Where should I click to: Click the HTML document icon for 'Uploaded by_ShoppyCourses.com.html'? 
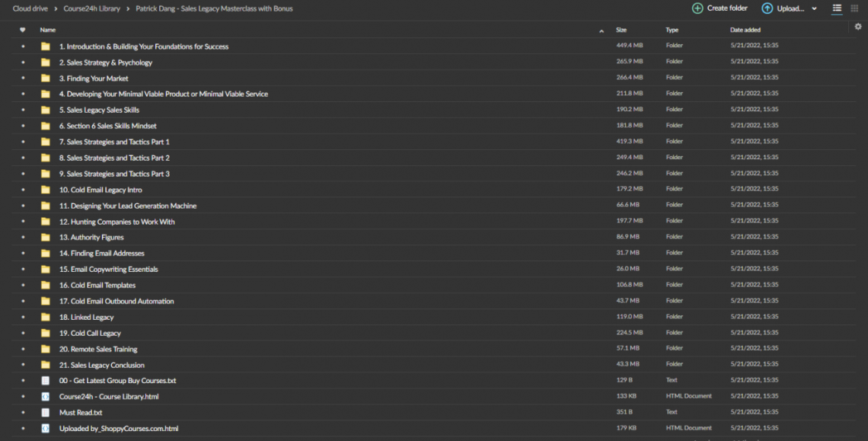tap(45, 428)
